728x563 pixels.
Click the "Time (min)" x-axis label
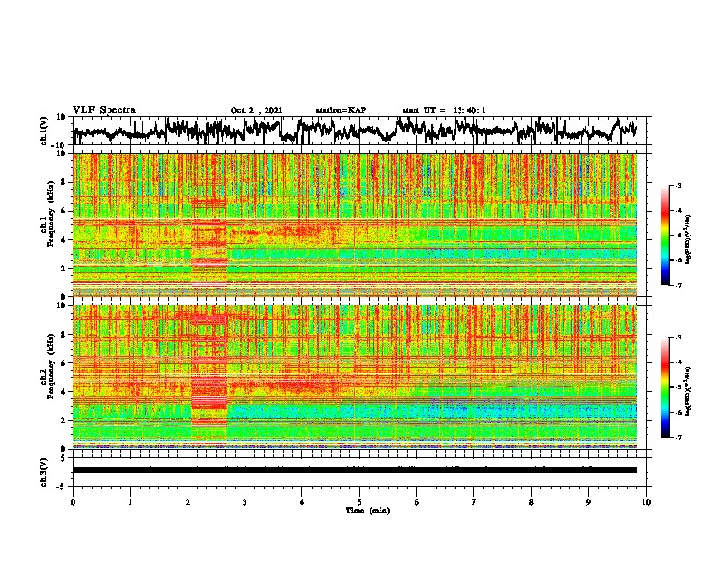tap(368, 511)
